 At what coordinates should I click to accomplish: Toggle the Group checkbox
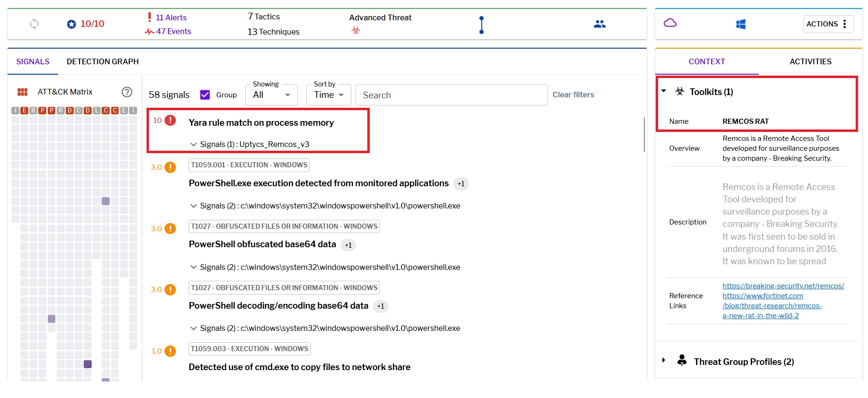click(205, 95)
